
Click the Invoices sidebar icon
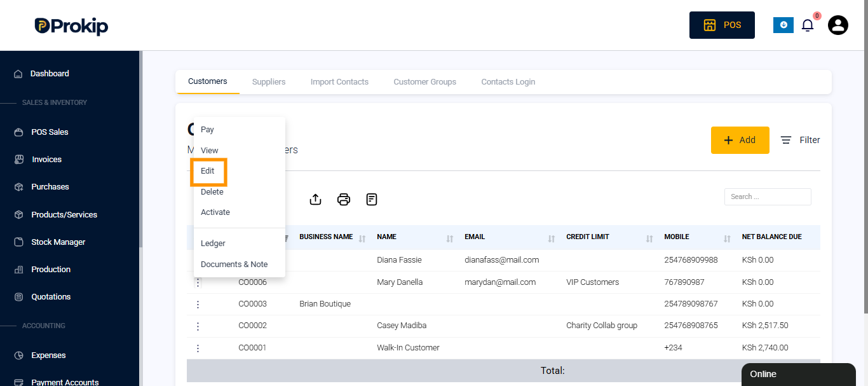pos(18,160)
